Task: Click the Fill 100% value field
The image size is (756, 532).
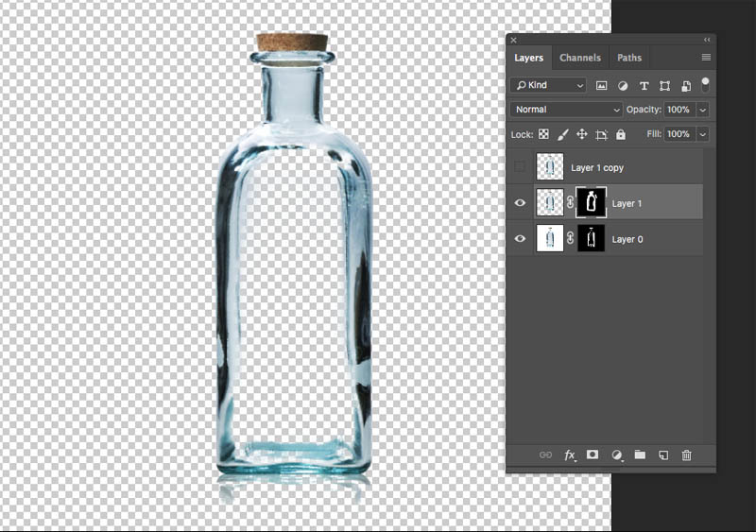Action: [679, 134]
